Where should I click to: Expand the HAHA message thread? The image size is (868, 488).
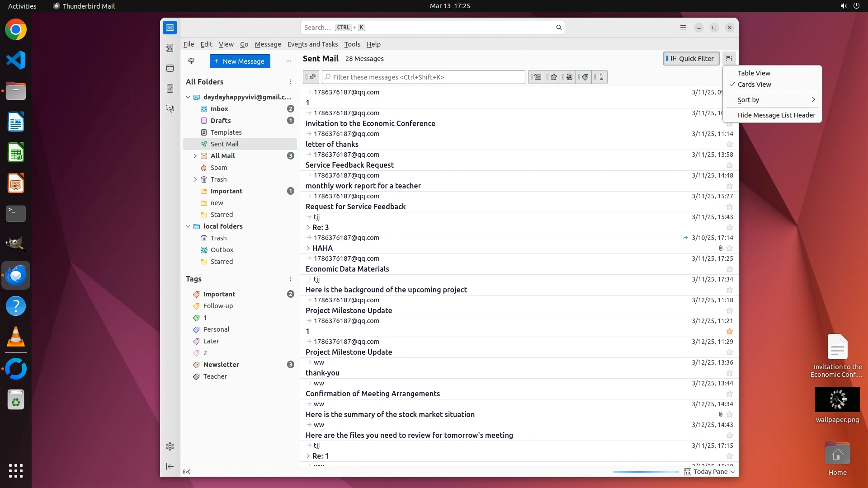308,248
